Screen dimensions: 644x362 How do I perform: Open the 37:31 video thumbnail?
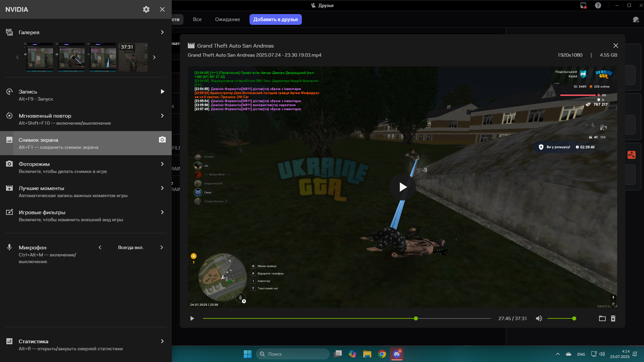133,57
